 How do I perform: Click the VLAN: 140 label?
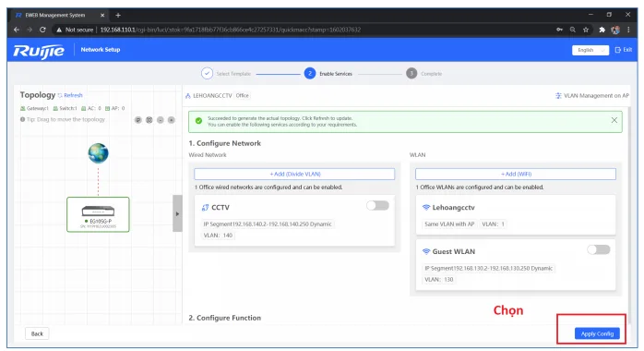pos(218,236)
